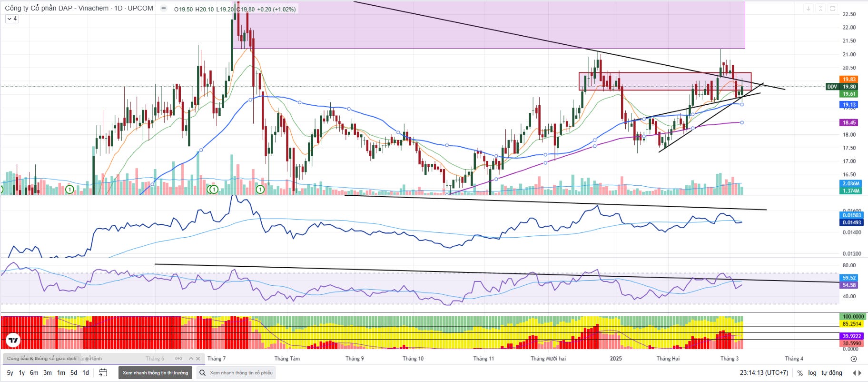Focus the Xem nhanh thông tin cổ phiếu search field
Screen dimensions: 868x382
(241, 372)
